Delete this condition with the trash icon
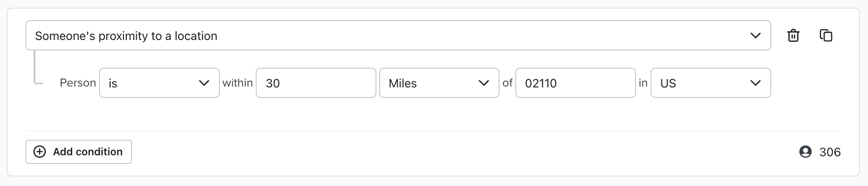Viewport: 868px width, 186px height. [793, 36]
